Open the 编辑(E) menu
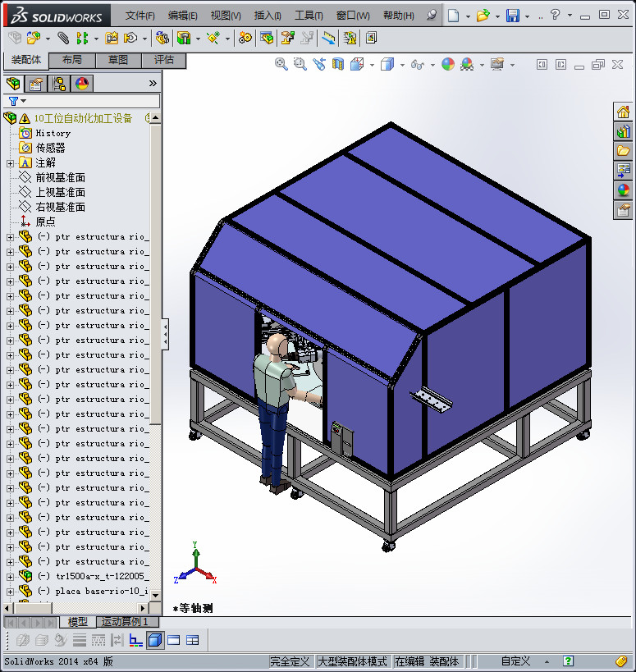 pos(182,16)
